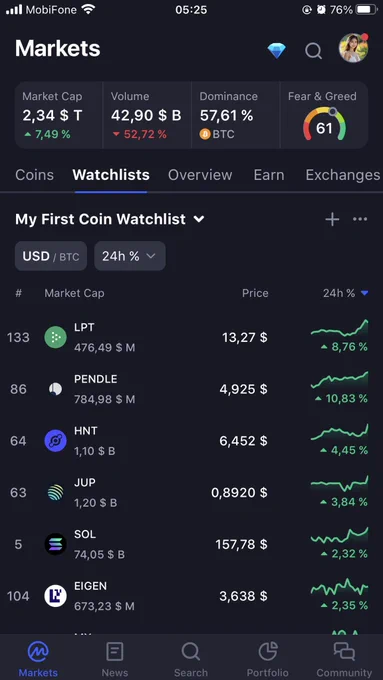Switch to the Overview tab

coord(200,175)
